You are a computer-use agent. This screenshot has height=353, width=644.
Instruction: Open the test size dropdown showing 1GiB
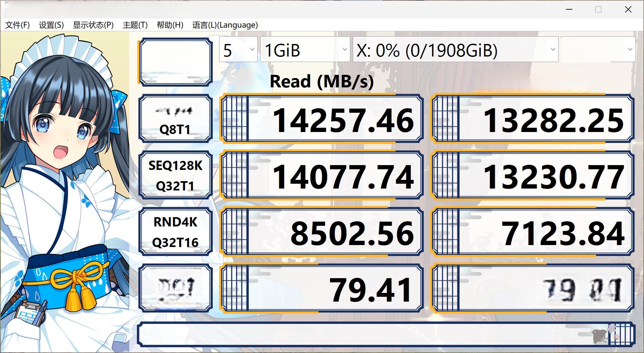click(x=305, y=49)
